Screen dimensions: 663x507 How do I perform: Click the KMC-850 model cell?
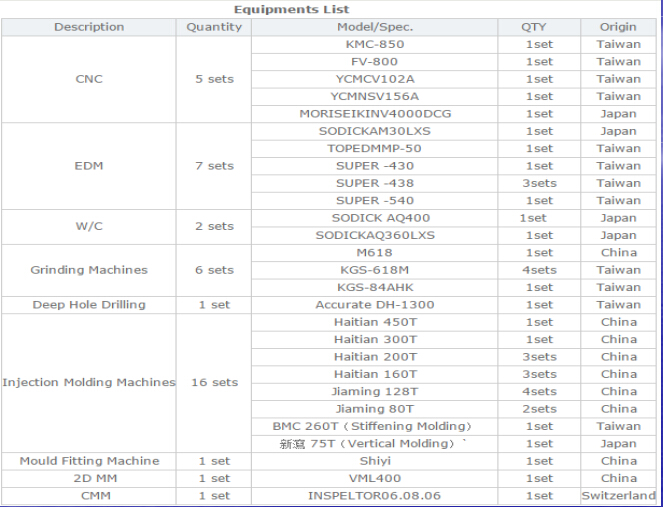375,44
